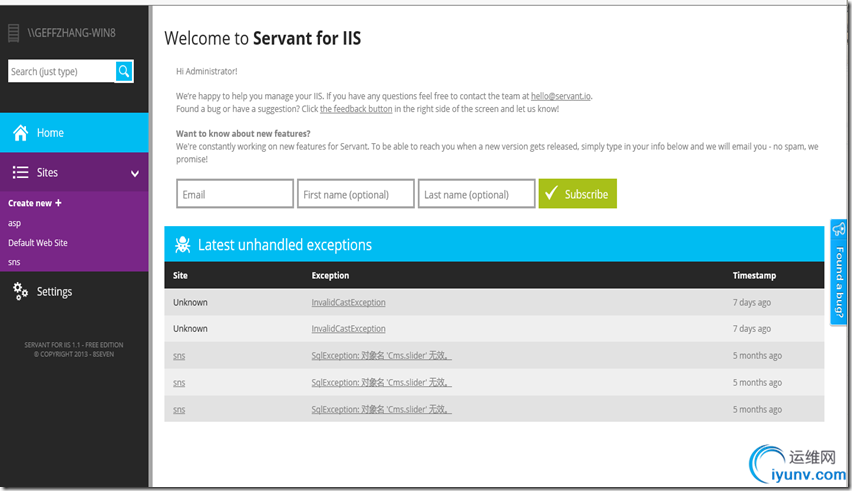Click the Site column header
The width and height of the screenshot is (852, 491).
180,275
